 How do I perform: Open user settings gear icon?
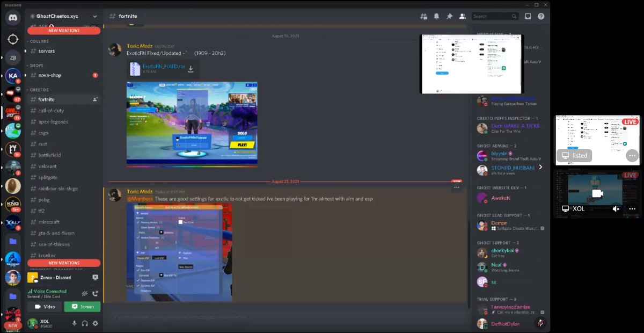[x=96, y=323]
